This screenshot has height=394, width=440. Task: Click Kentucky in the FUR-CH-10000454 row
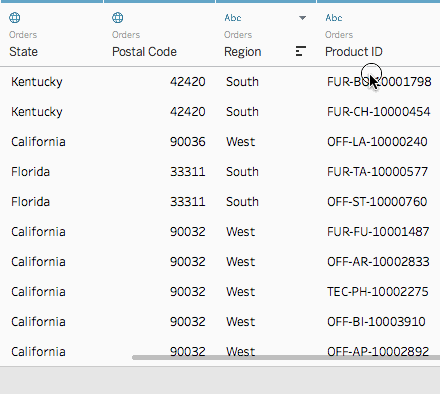(37, 112)
